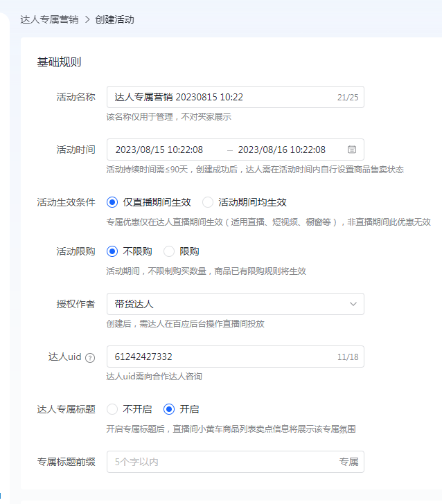Click the breadcrumb arrow separator

(x=87, y=19)
